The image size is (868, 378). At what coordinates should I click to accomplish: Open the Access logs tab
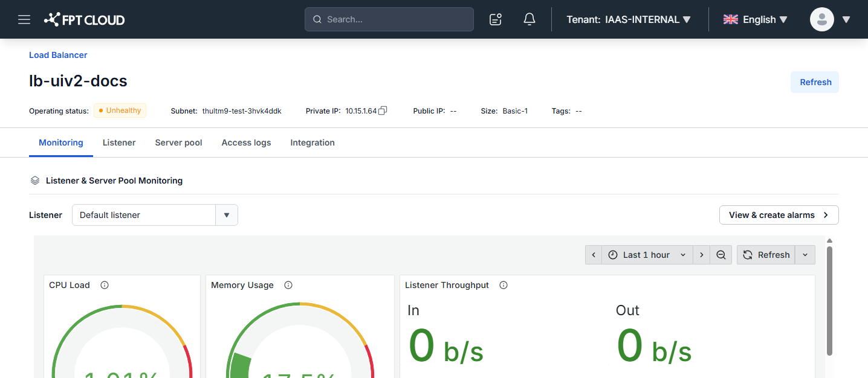246,143
